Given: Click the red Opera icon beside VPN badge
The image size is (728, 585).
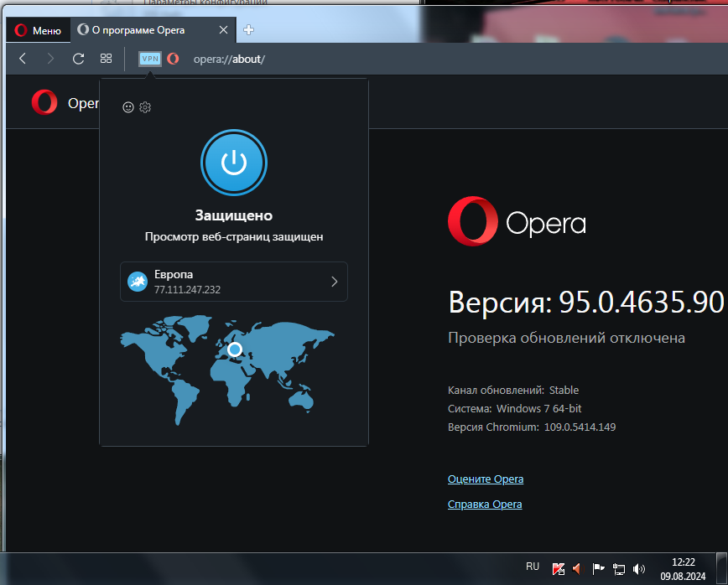Looking at the screenshot, I should point(173,59).
